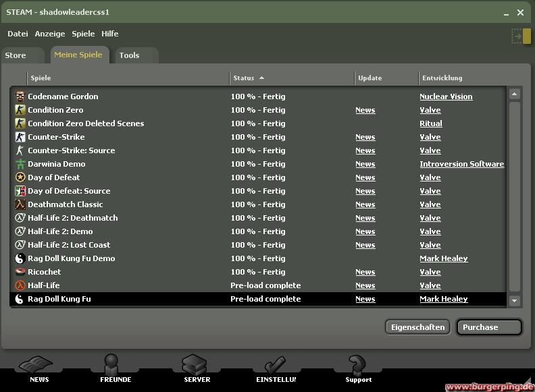Click the Half-Life 2: Demo icon

click(20, 231)
